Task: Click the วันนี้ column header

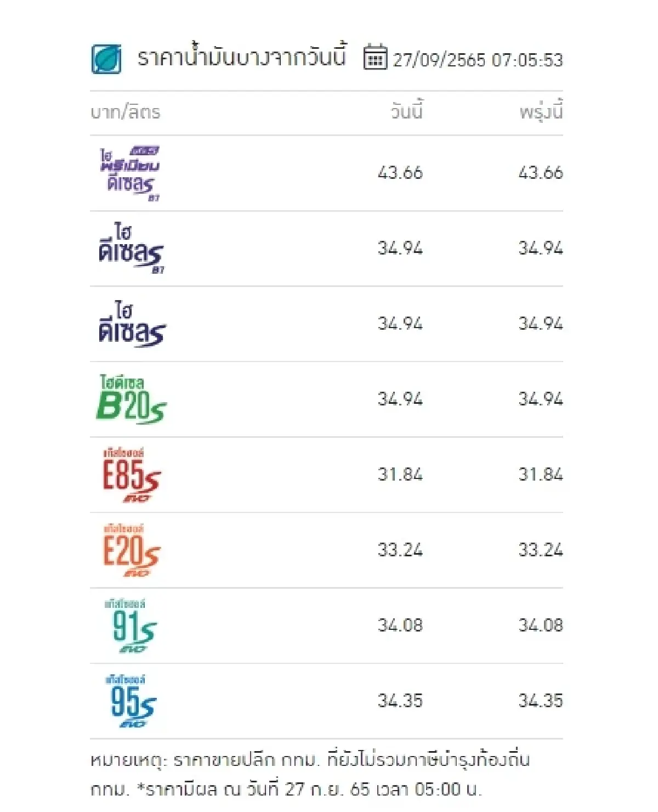Action: pos(406,112)
